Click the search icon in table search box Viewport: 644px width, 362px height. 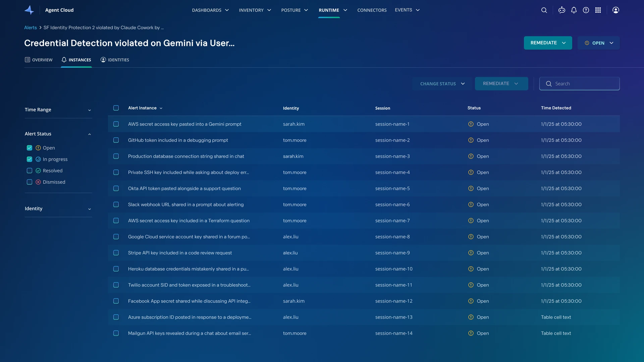pyautogui.click(x=549, y=84)
